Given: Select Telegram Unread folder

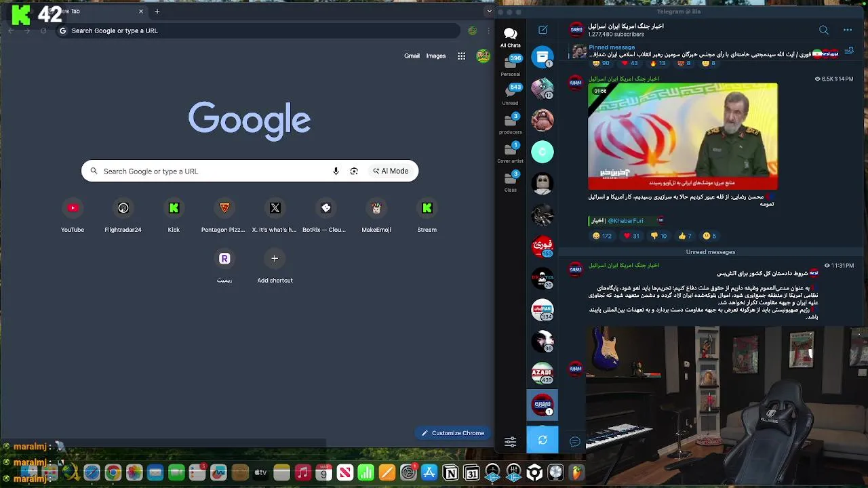Looking at the screenshot, I should point(511,94).
